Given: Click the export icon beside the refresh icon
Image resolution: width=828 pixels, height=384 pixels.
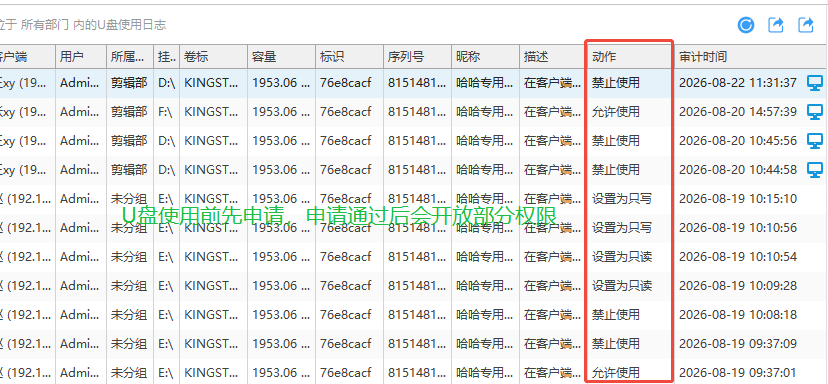Looking at the screenshot, I should (776, 25).
